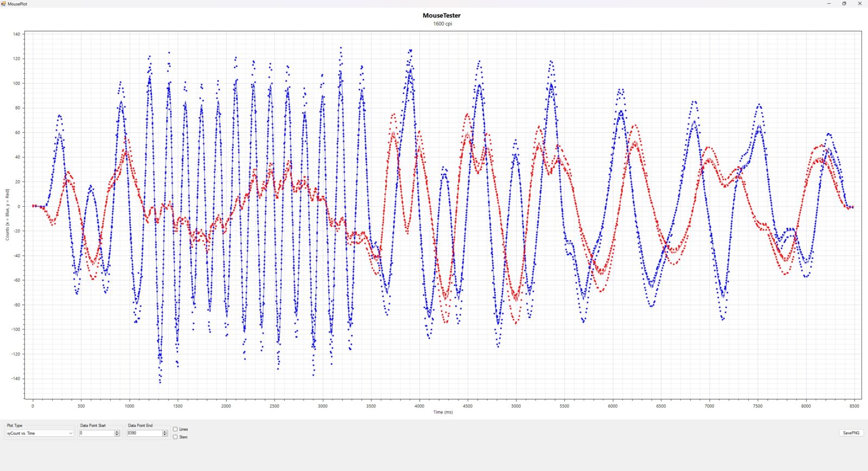Toggle the Stem checkbox

175,437
